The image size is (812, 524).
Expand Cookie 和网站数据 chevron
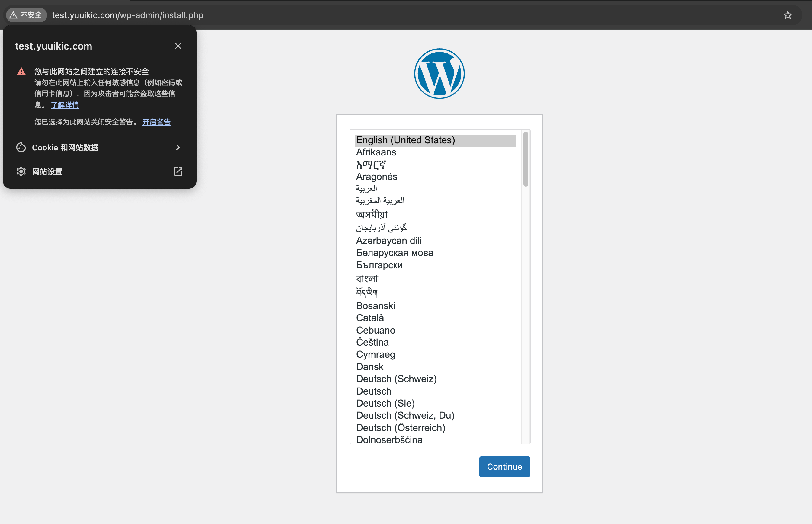pos(177,147)
